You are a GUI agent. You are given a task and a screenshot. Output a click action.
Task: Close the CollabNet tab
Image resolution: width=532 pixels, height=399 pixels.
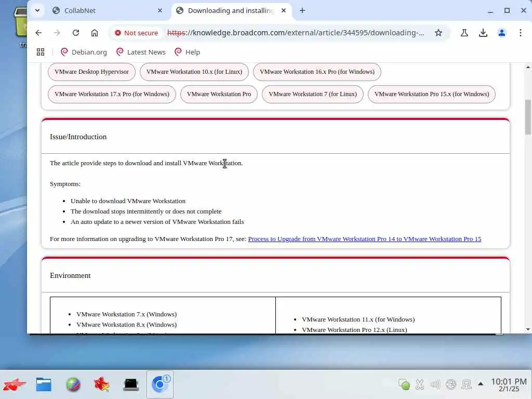(160, 10)
